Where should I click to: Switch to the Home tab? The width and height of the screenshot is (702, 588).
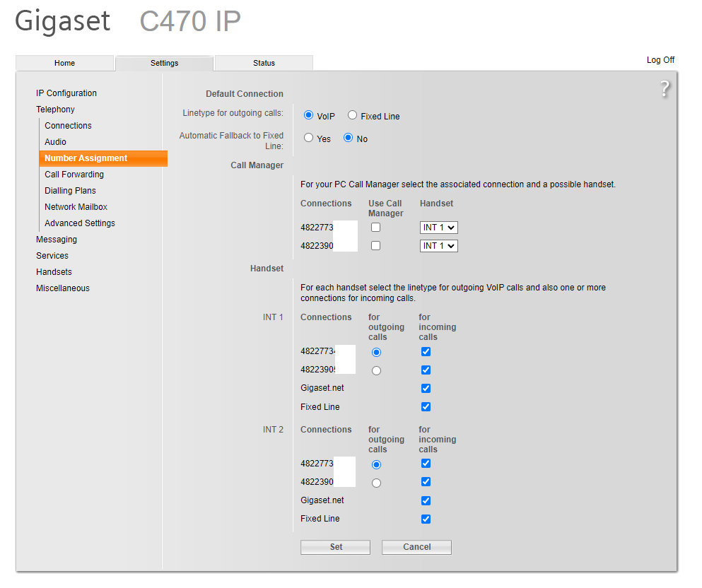click(64, 63)
